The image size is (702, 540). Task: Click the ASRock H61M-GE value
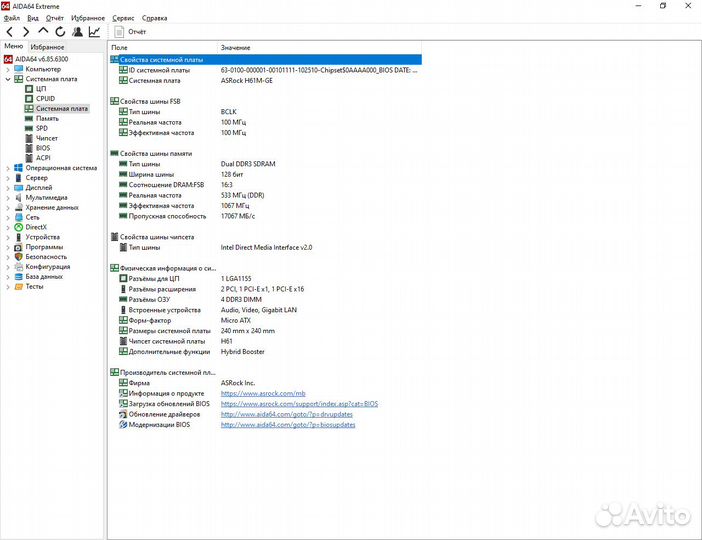click(247, 81)
